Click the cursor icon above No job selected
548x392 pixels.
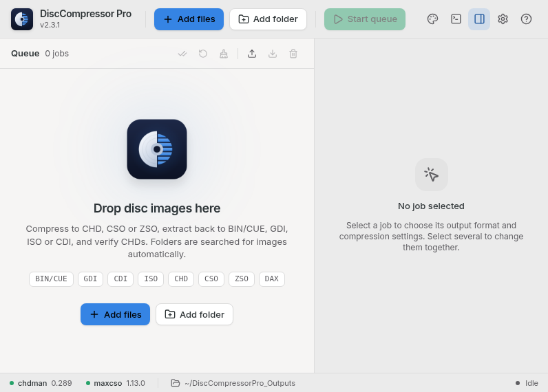(x=431, y=175)
